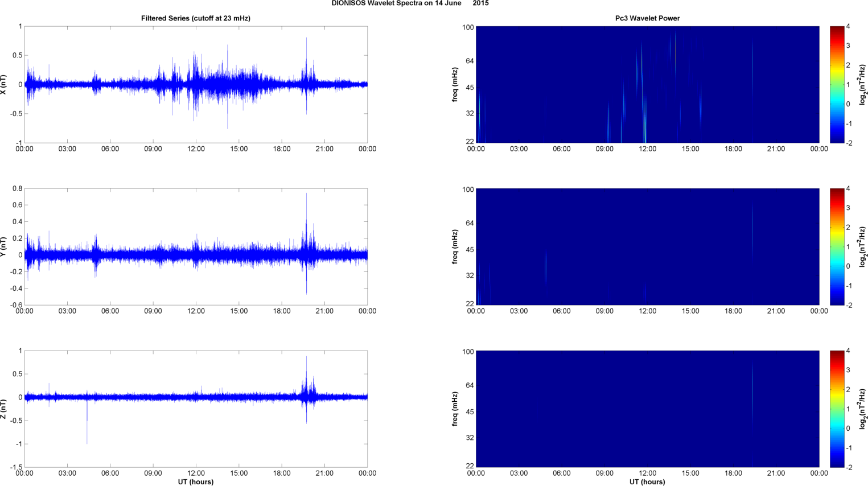The width and height of the screenshot is (868, 486).
Task: Click the DIONISOS Wavelet Spectra figure title
Action: (x=410, y=3)
